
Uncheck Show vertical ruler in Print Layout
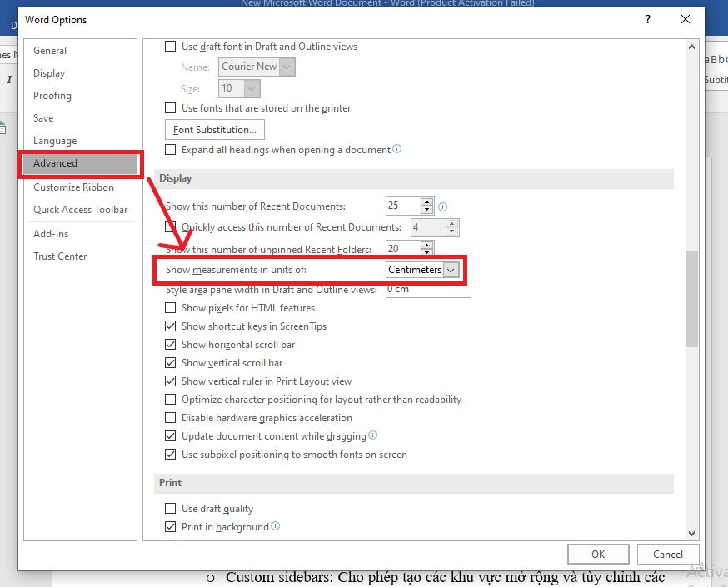(x=171, y=381)
